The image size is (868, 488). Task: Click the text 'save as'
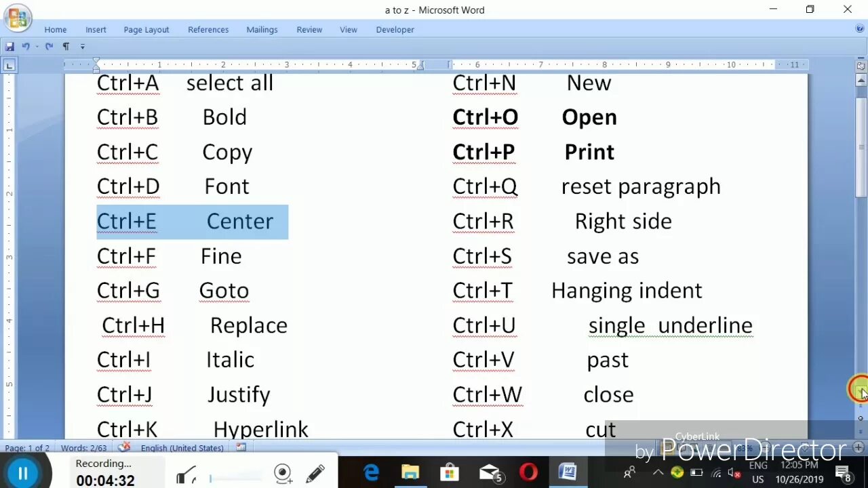click(x=603, y=257)
